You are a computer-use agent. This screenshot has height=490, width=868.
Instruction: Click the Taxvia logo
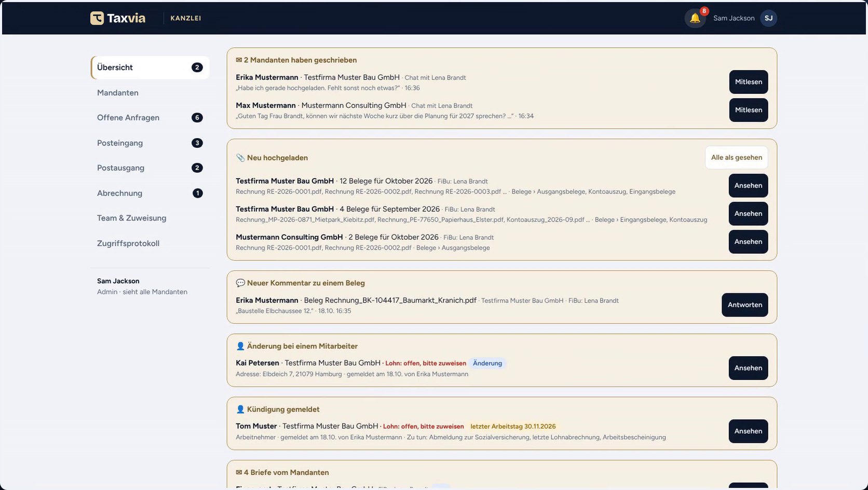tap(118, 18)
